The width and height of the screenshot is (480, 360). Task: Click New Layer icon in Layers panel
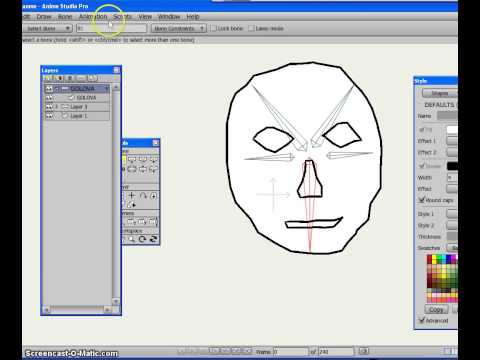[48, 78]
